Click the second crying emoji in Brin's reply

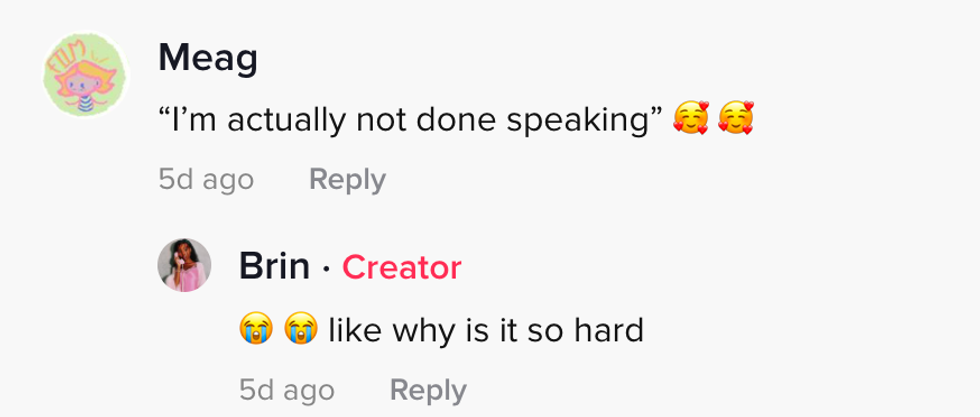pos(300,328)
